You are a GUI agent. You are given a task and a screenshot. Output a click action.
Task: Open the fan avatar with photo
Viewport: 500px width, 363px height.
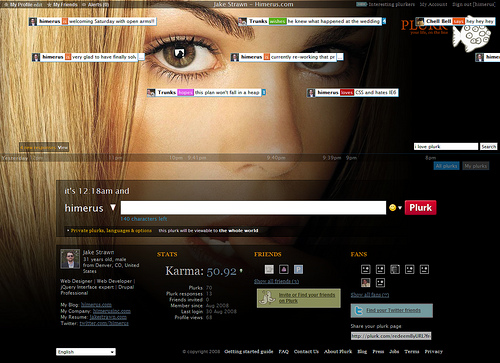click(x=366, y=283)
